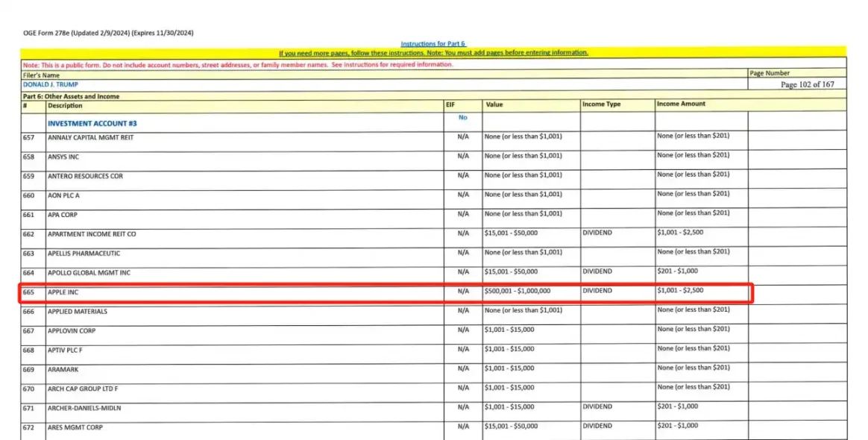The image size is (868, 440).
Task: Click the red public form note text
Action: click(x=238, y=65)
